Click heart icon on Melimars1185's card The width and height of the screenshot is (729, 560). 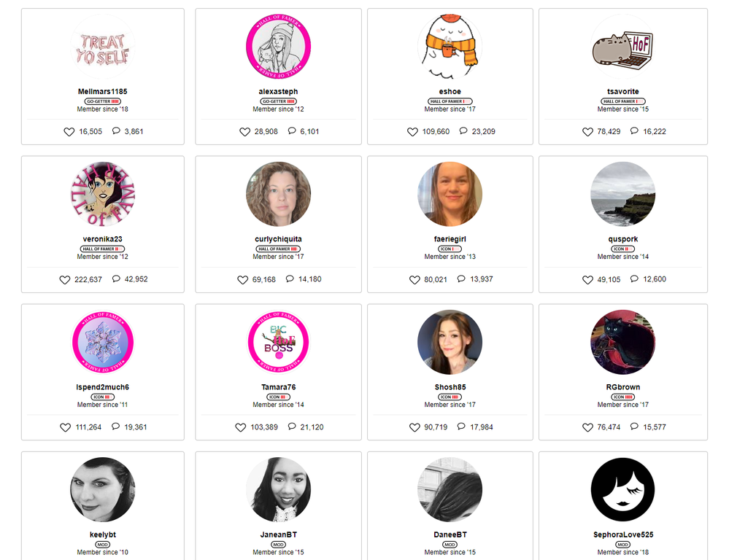tap(69, 132)
